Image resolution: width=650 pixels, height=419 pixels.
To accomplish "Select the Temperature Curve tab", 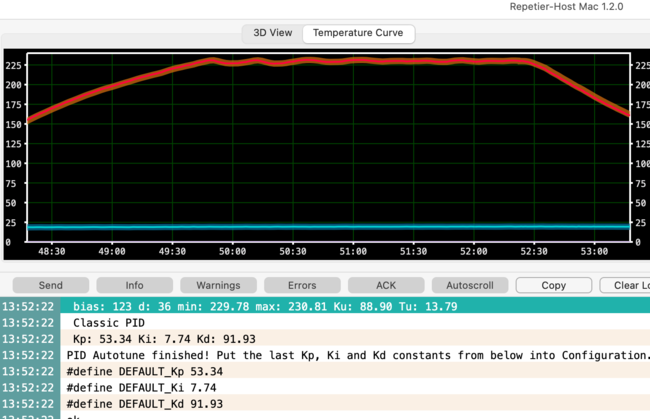I will (358, 33).
